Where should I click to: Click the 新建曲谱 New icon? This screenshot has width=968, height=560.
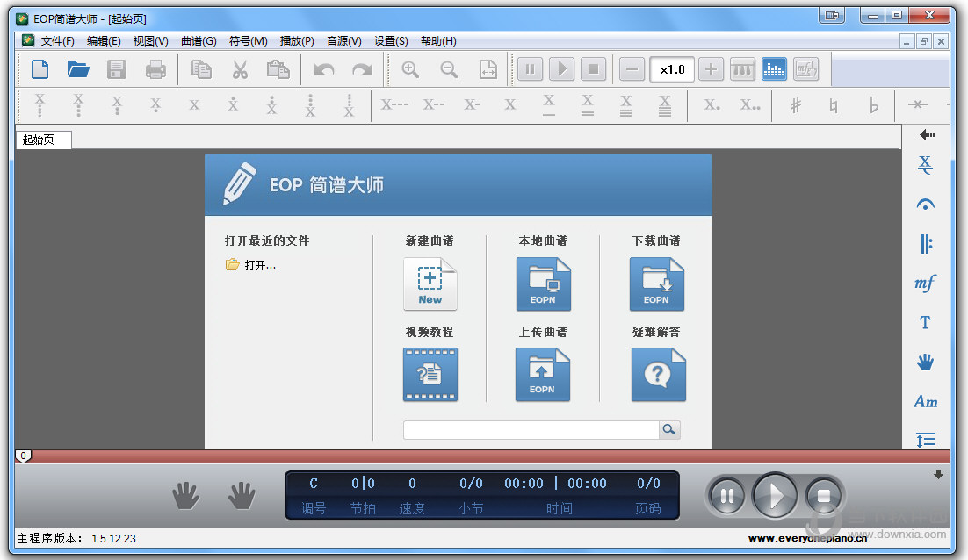tap(430, 284)
